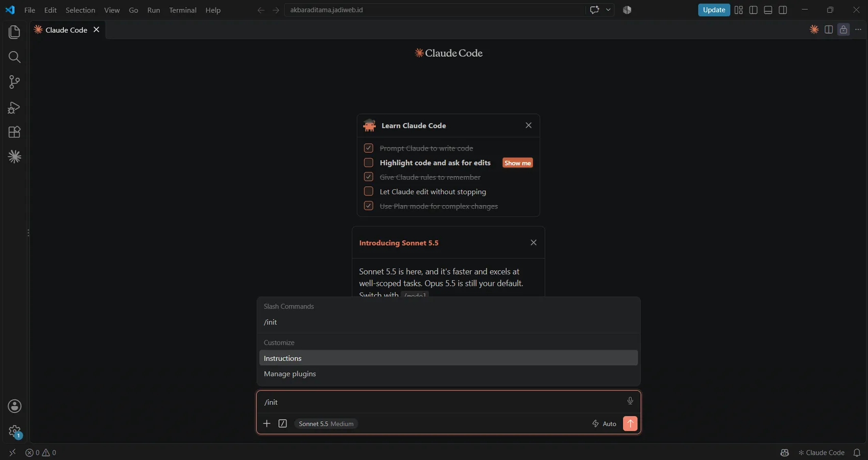
Task: Split the editor right
Action: [x=829, y=30]
